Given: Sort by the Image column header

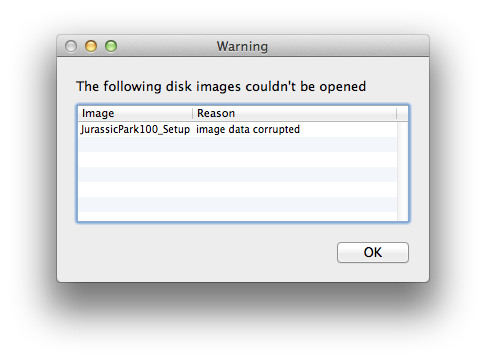Looking at the screenshot, I should (135, 113).
